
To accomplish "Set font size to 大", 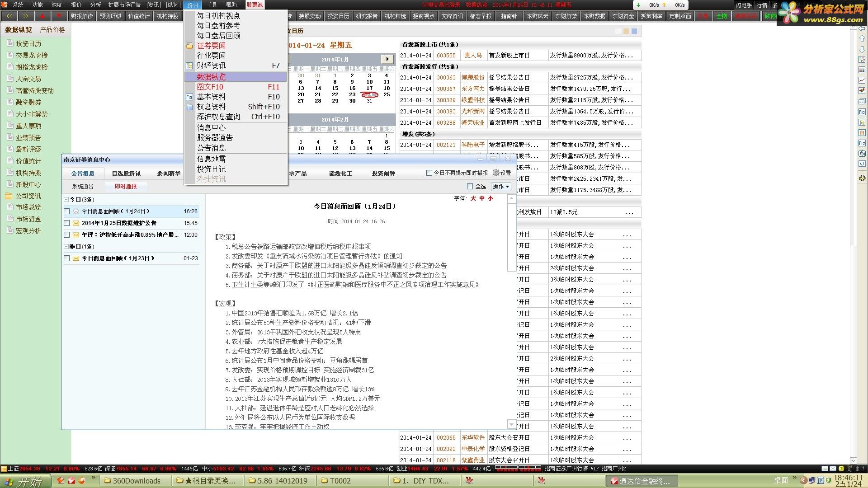I will pyautogui.click(x=473, y=198).
